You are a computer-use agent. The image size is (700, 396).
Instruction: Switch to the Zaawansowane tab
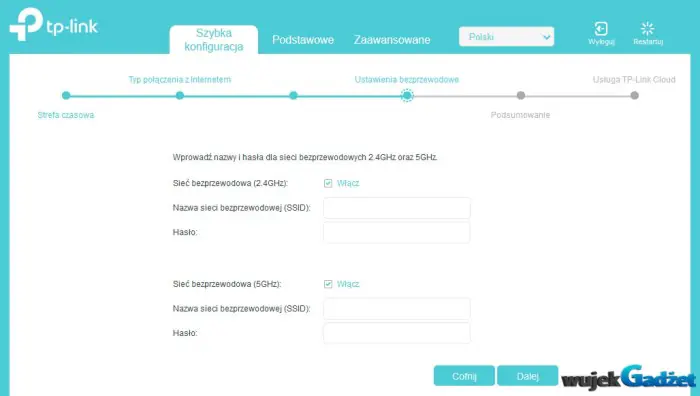click(x=392, y=40)
